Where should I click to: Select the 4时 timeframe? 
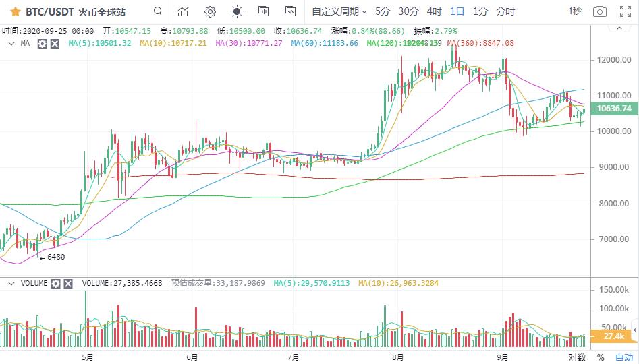(434, 11)
